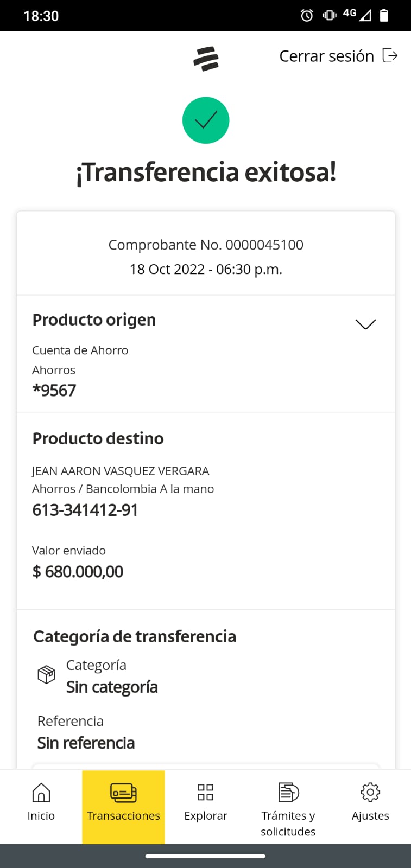Tap the Sin referencia field
Image resolution: width=411 pixels, height=868 pixels.
click(x=86, y=743)
